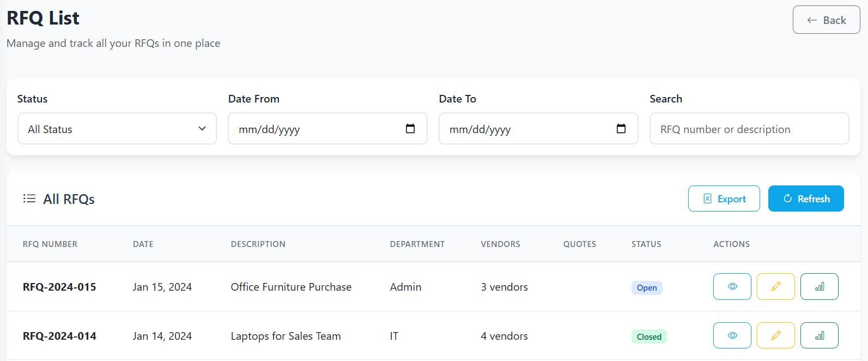The height and width of the screenshot is (361, 868).
Task: Click into the Date From input field
Action: tap(316, 129)
